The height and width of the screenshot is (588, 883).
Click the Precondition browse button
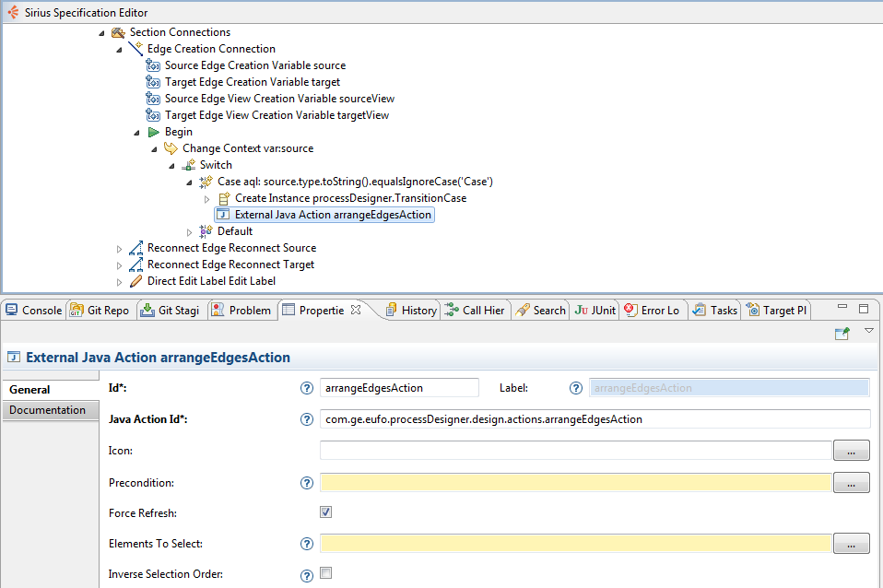(x=851, y=483)
